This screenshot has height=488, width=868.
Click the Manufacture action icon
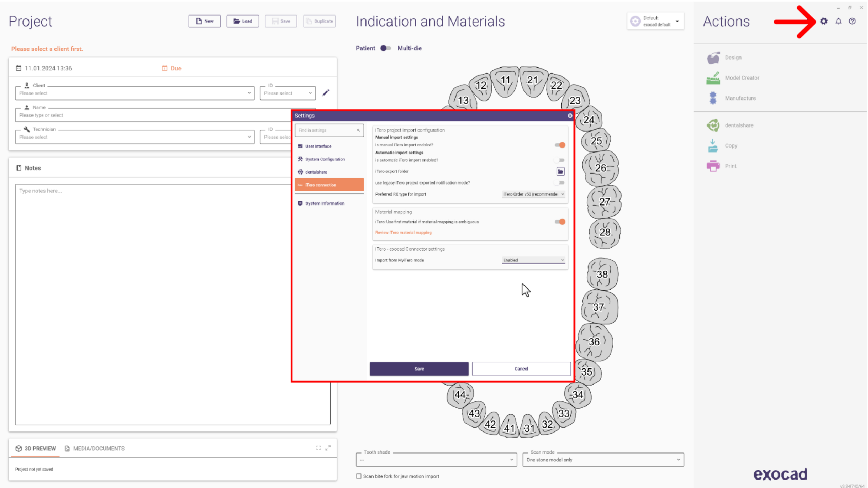tap(713, 98)
